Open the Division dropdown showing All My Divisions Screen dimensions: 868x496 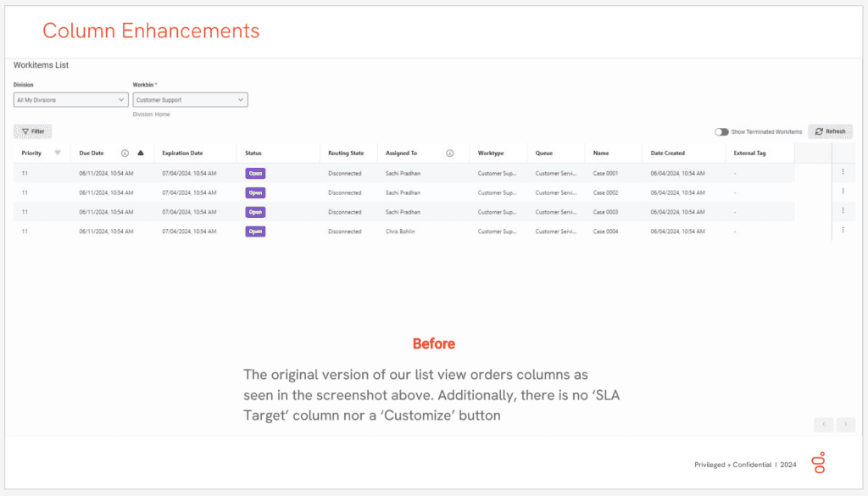pos(70,99)
